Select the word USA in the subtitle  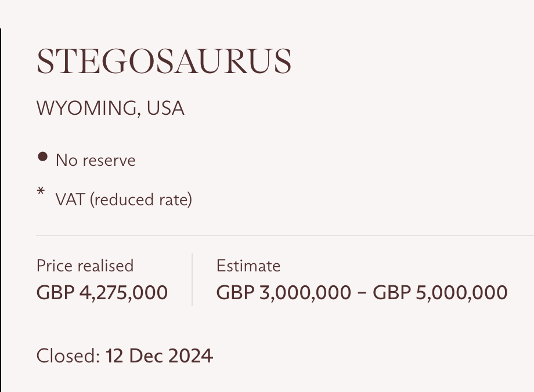(x=165, y=108)
